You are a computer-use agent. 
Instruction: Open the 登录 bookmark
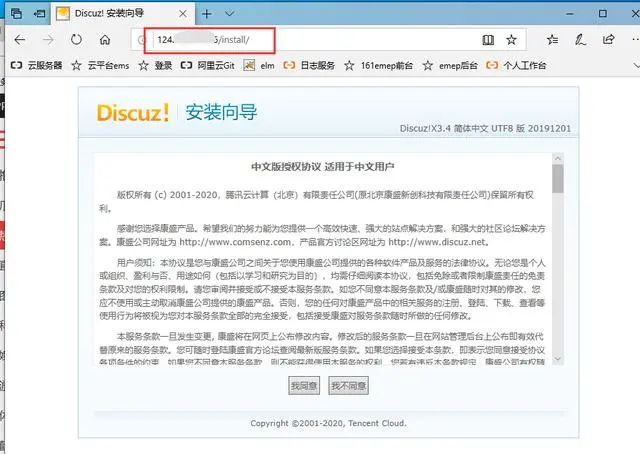coord(155,65)
